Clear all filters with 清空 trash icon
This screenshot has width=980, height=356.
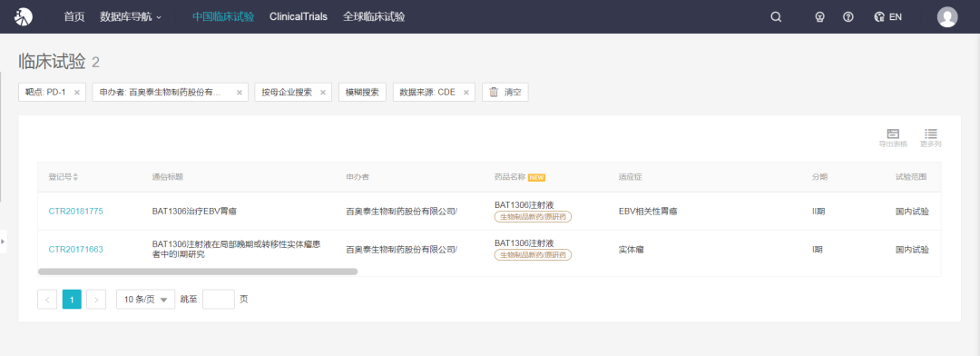(x=505, y=92)
